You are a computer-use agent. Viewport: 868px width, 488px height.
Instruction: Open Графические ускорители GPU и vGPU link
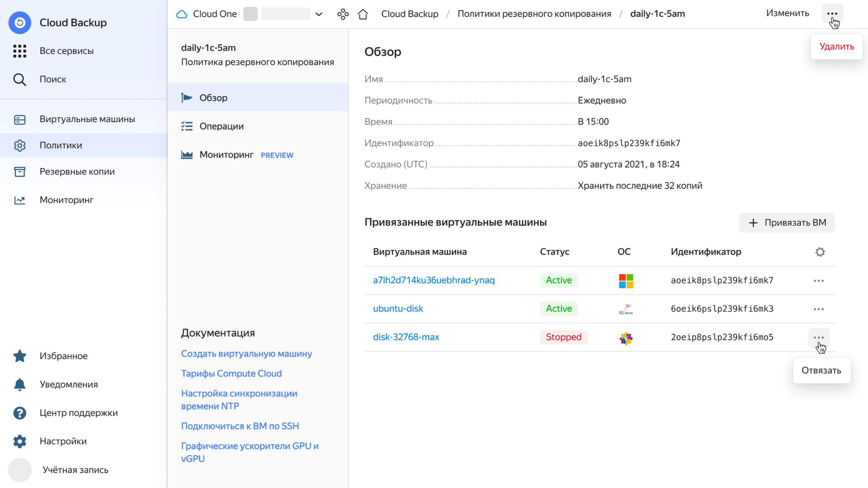click(x=250, y=452)
